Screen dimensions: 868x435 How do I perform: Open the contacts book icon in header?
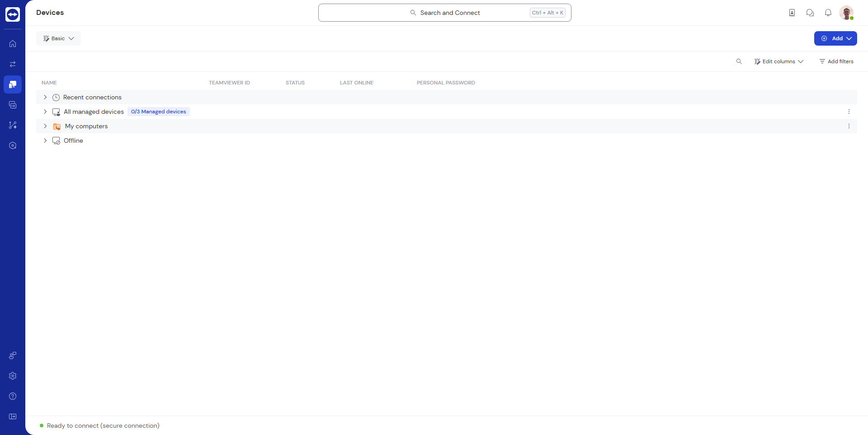pyautogui.click(x=792, y=13)
